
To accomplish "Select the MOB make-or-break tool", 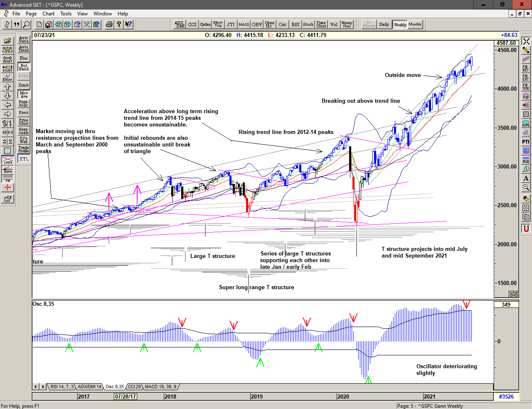I will point(526,160).
